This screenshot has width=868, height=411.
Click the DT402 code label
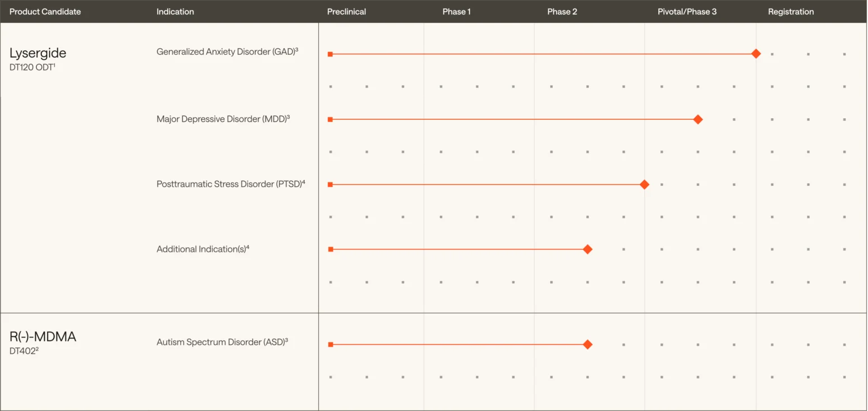[24, 350]
